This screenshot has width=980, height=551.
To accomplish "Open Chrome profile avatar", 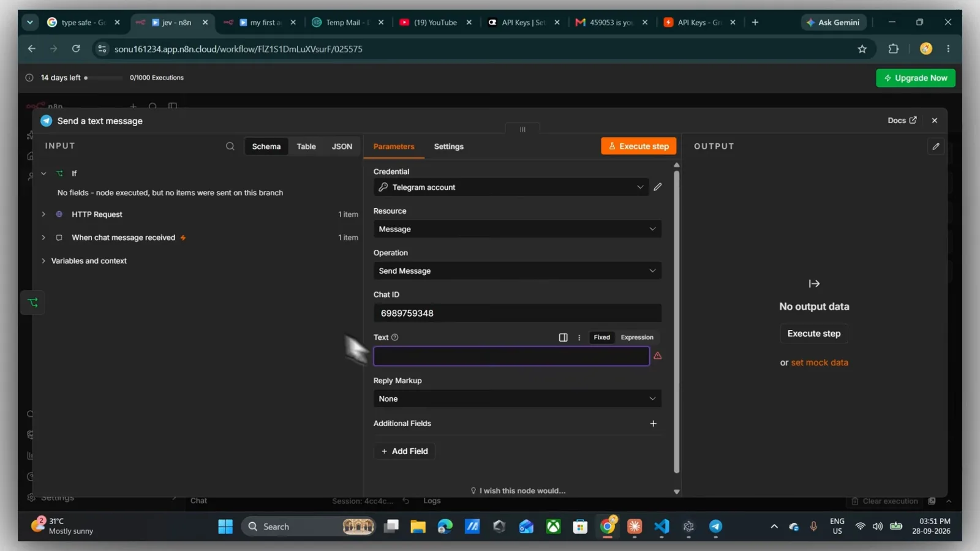I will 925,49.
